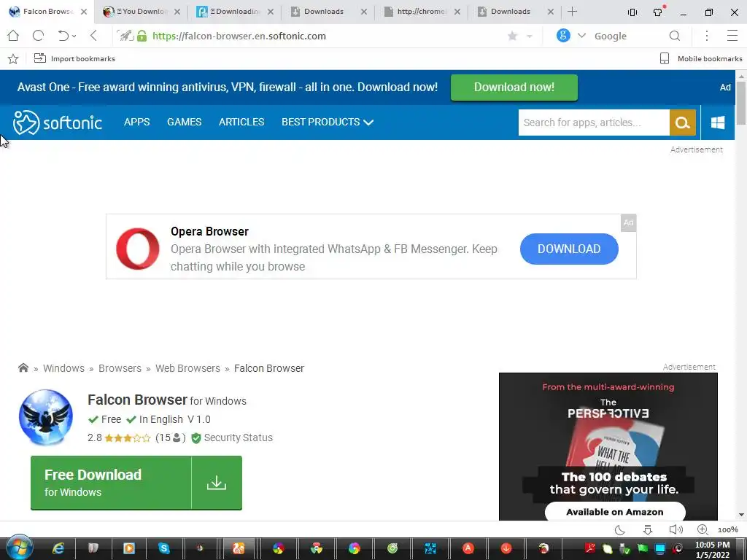
Task: Reload the page with the refresh icon
Action: click(x=38, y=36)
